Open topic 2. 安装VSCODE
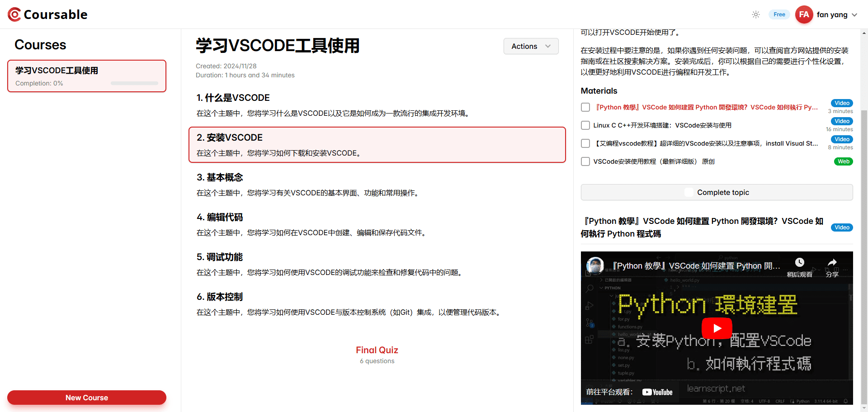This screenshot has width=868, height=412. coord(377,145)
